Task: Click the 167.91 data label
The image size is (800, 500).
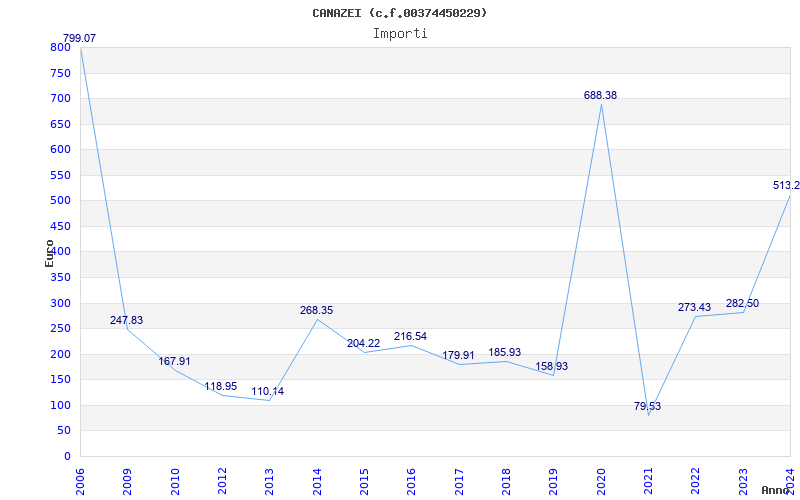Action: point(174,361)
